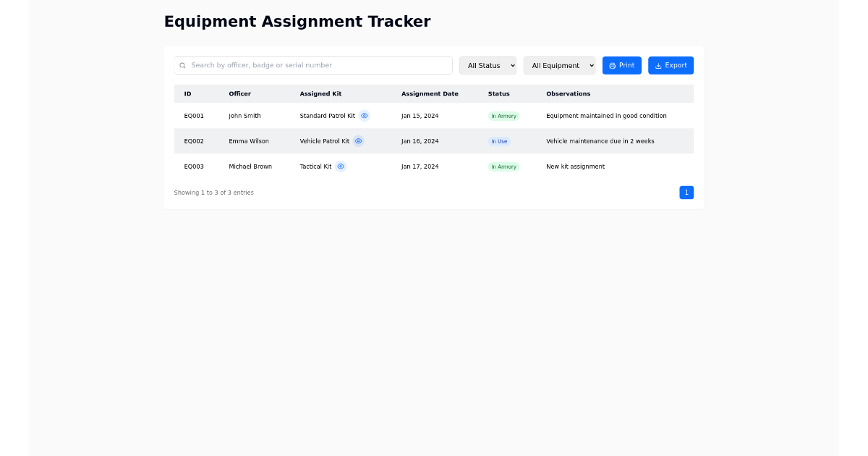
Task: Click the Status column header
Action: pyautogui.click(x=498, y=93)
